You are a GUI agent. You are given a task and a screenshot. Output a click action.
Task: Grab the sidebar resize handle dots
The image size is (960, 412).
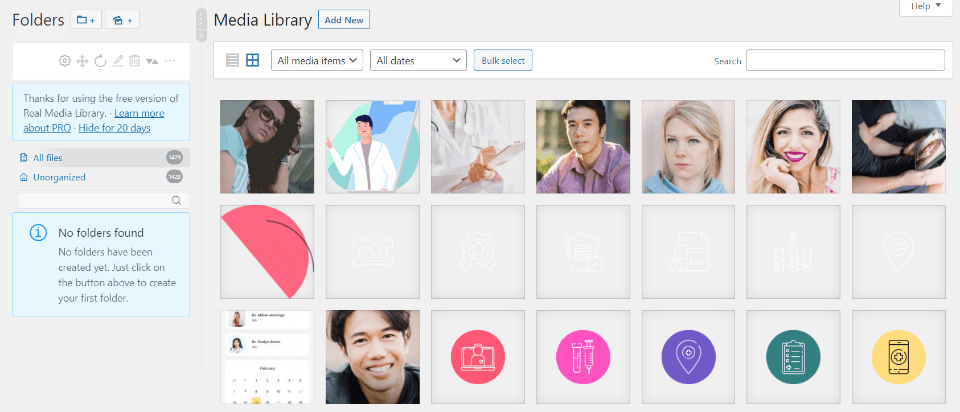click(201, 20)
